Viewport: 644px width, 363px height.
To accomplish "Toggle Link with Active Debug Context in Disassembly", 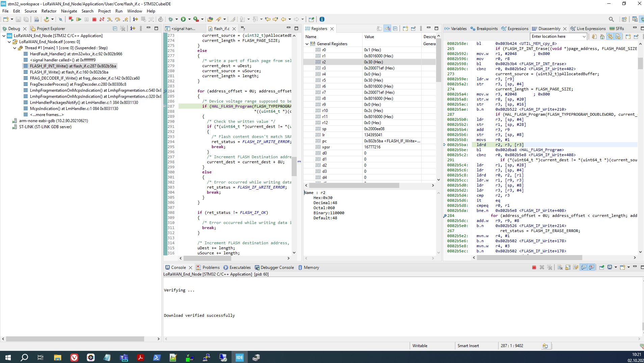I will (610, 36).
